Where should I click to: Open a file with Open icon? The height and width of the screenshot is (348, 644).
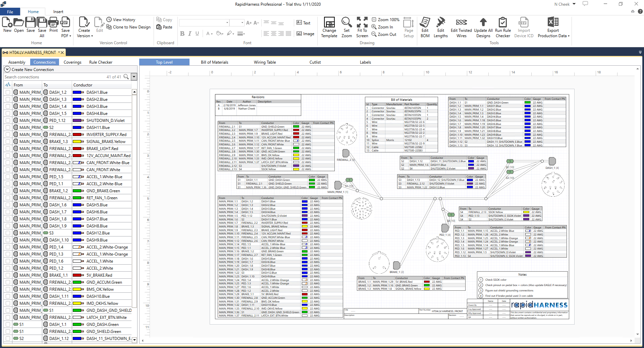(x=19, y=22)
